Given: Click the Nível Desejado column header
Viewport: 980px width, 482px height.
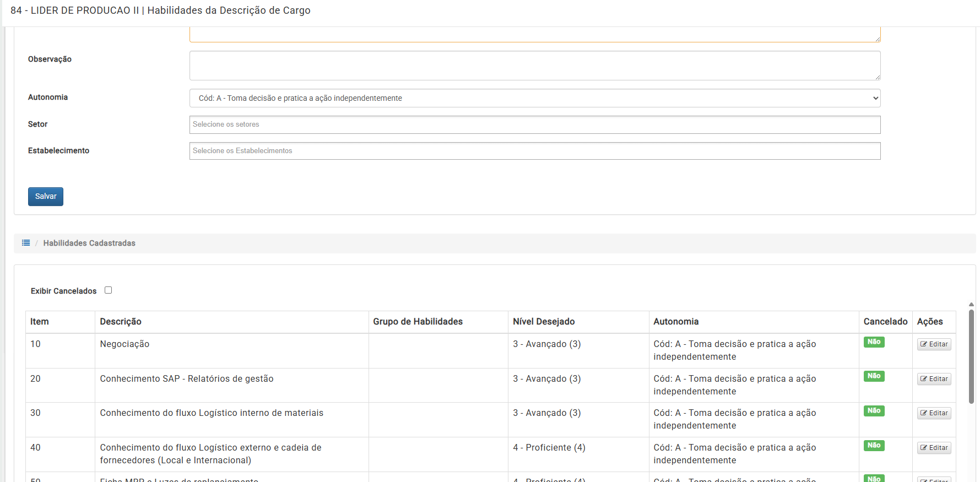Looking at the screenshot, I should (x=543, y=322).
